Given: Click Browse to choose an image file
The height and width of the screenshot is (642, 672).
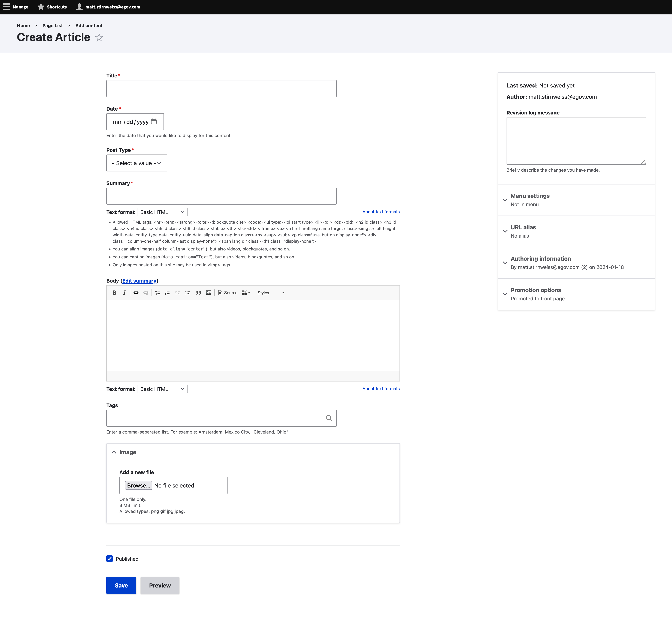Looking at the screenshot, I should tap(138, 485).
